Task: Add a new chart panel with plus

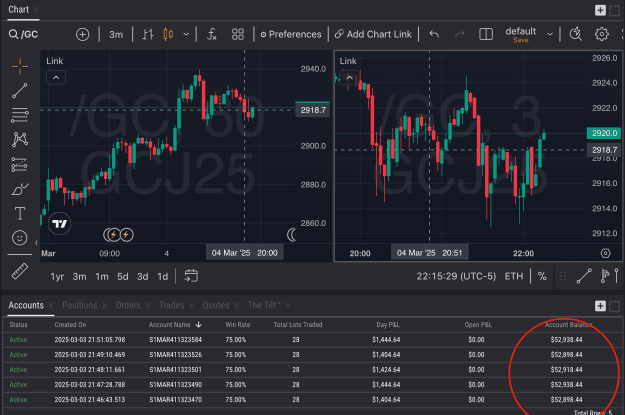Action: click(x=600, y=10)
